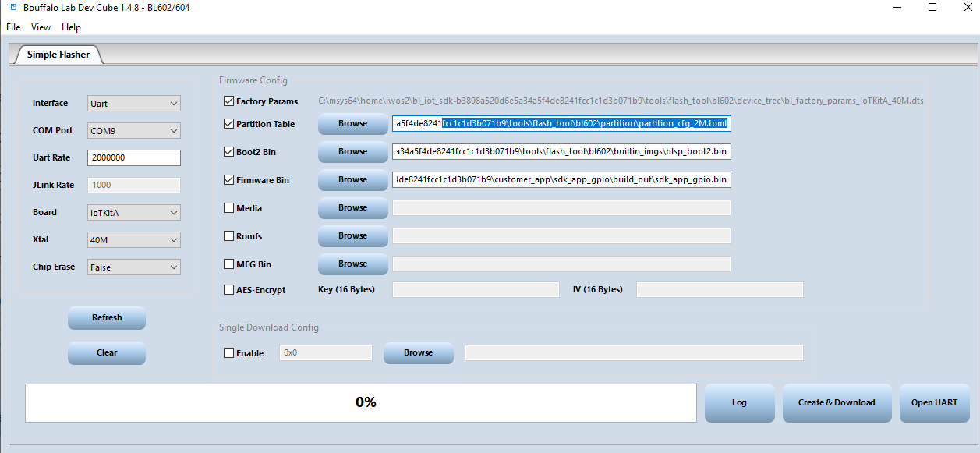This screenshot has width=980, height=453.
Task: Click the Factory Params dts file path text
Action: click(621, 101)
